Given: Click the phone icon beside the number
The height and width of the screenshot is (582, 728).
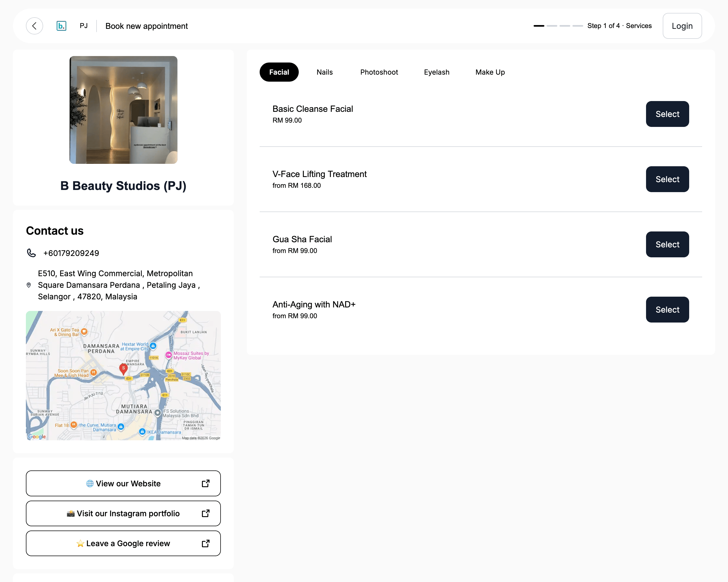Looking at the screenshot, I should (x=31, y=253).
